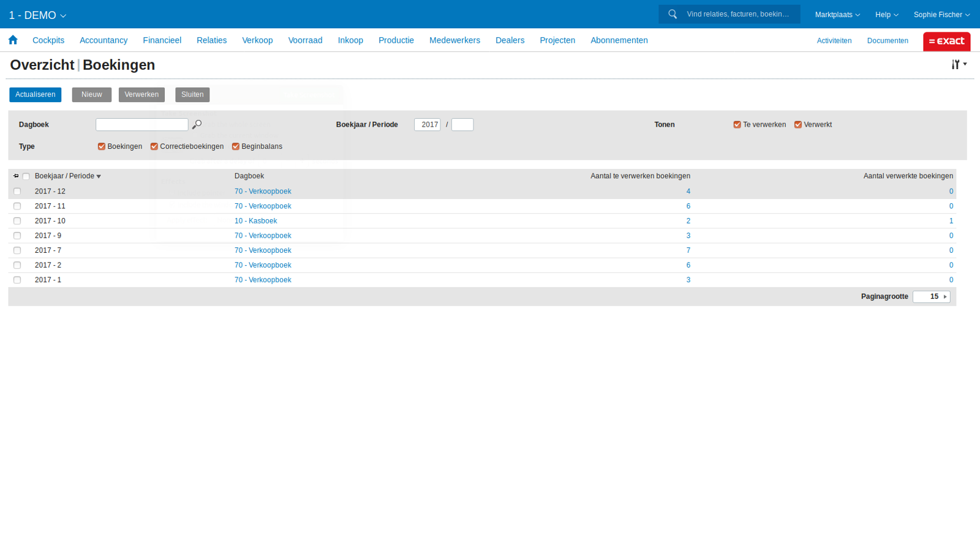Screen dimensions: 980x551
Task: Open the Voorraad menu
Action: tap(304, 40)
